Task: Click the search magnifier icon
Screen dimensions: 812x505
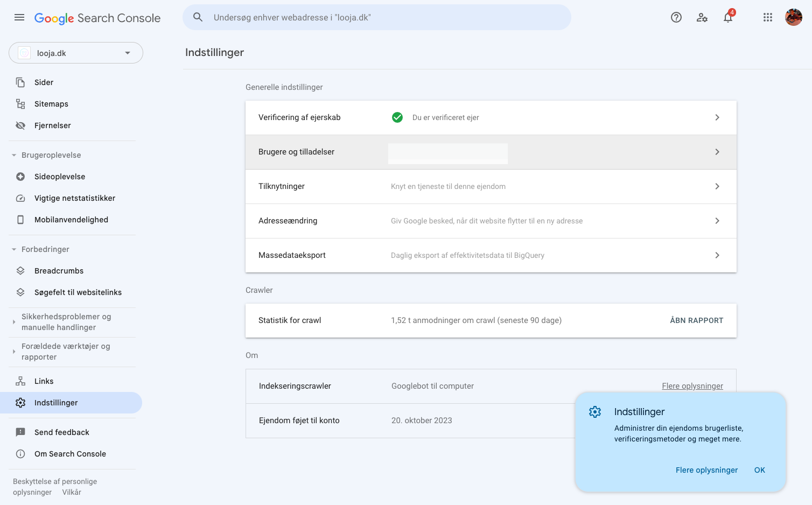Action: click(x=198, y=17)
